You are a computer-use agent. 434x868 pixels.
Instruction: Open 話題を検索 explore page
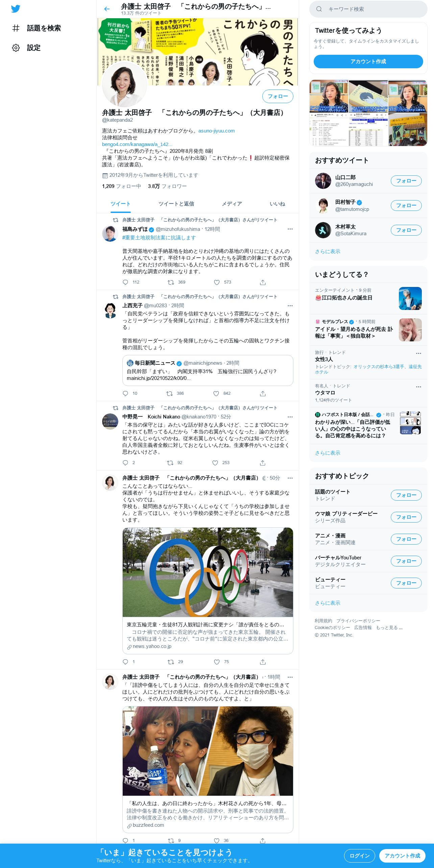point(36,28)
